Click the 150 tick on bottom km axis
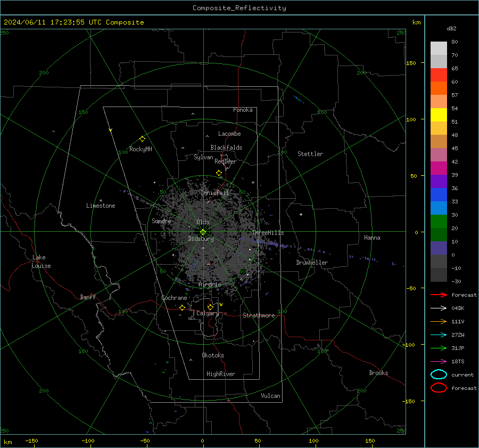 [370, 441]
